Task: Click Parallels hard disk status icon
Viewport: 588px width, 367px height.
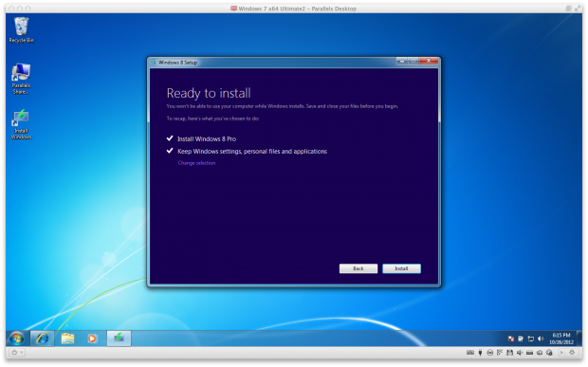Action: pos(529,353)
